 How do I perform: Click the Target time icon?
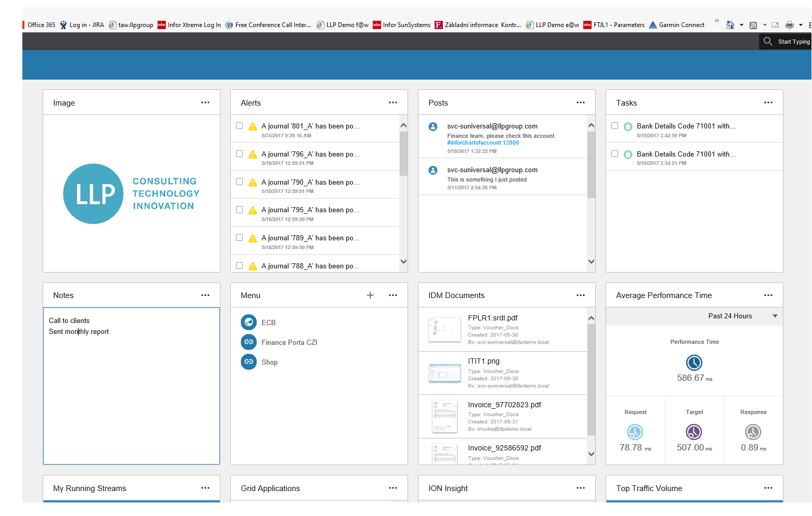(694, 432)
